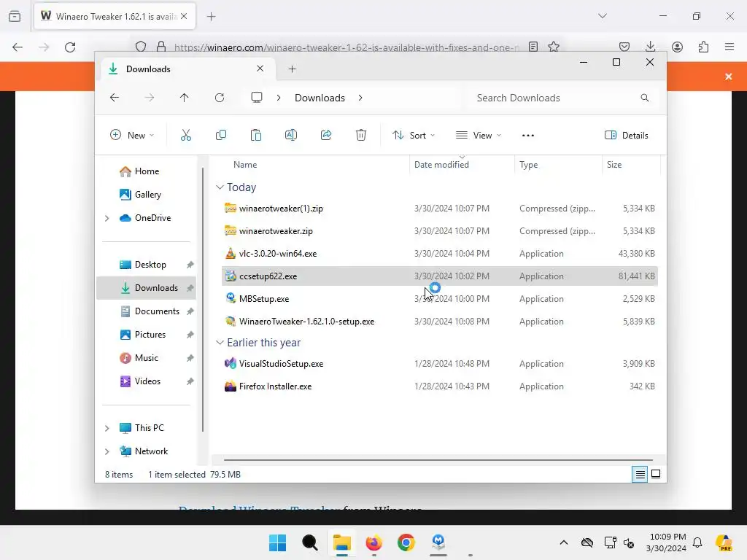Screen dimensions: 747x560
Task: Add a new Explorer tab
Action: (292, 69)
